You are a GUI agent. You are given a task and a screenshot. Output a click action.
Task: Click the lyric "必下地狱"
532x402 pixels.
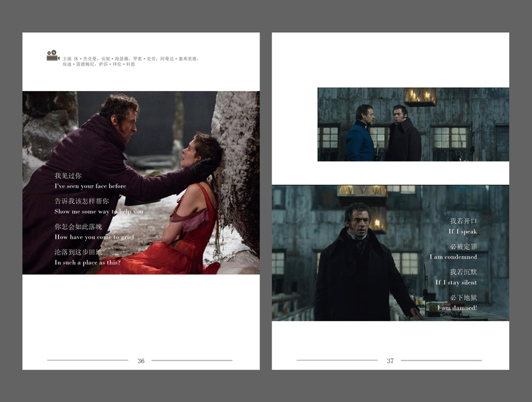coord(464,297)
